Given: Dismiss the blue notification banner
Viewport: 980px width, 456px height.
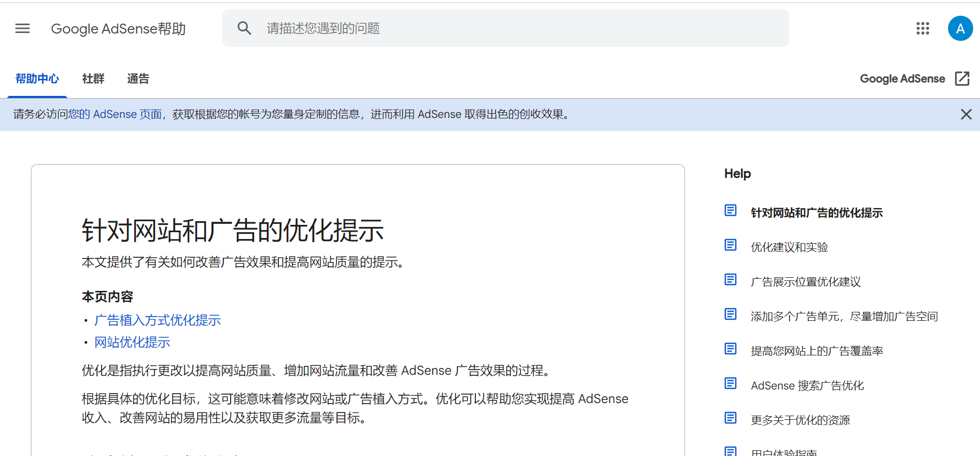Looking at the screenshot, I should [966, 114].
